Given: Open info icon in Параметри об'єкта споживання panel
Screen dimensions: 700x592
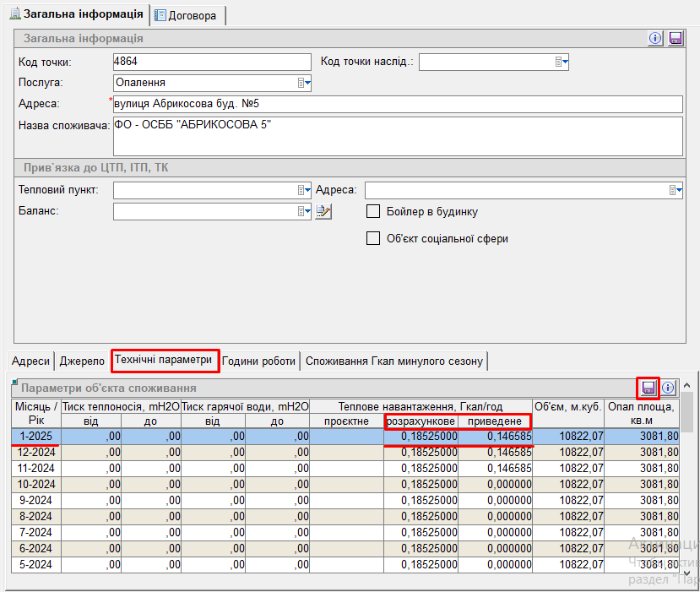Looking at the screenshot, I should [668, 388].
